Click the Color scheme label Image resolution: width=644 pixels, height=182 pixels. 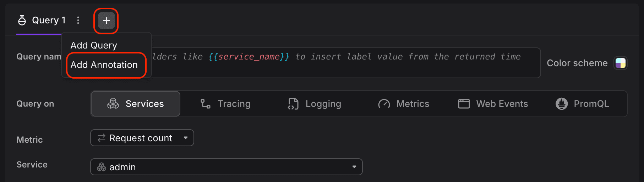click(577, 63)
